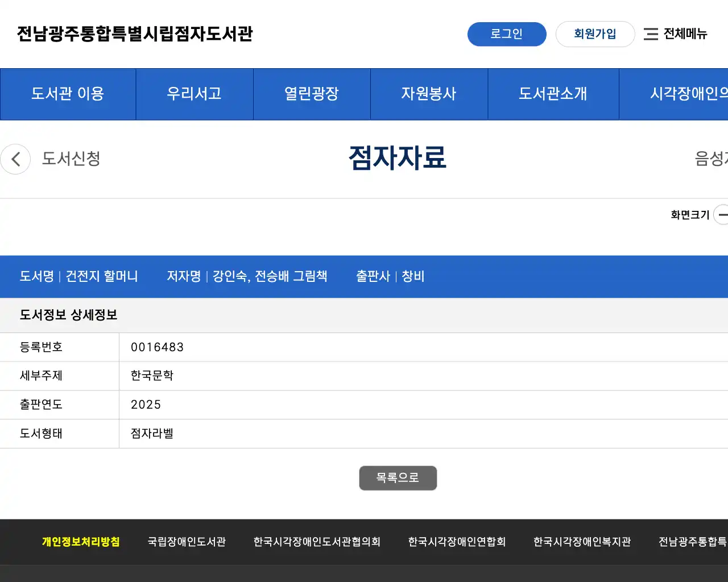Screen dimensions: 728x582
Task: Click the 회원가입 button
Action: click(595, 34)
